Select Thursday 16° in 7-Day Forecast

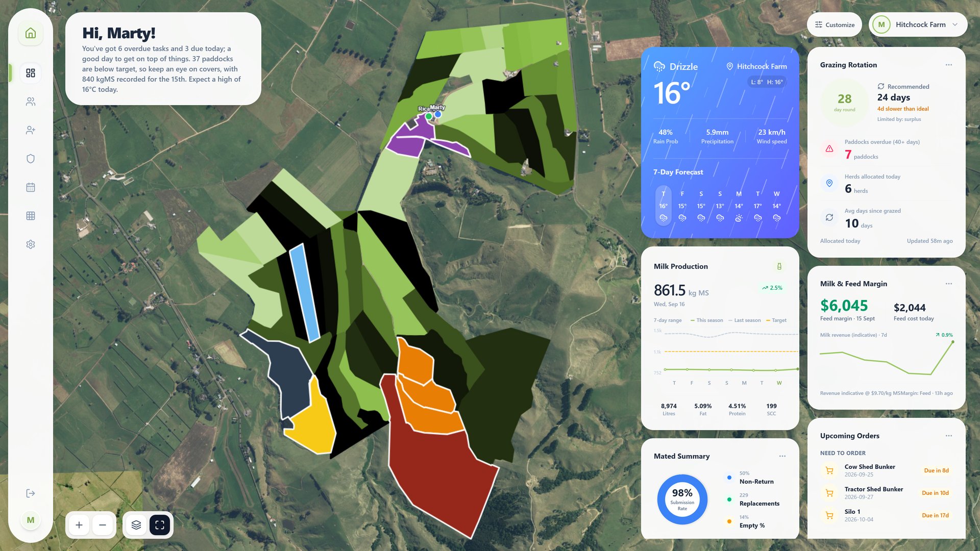click(x=663, y=206)
